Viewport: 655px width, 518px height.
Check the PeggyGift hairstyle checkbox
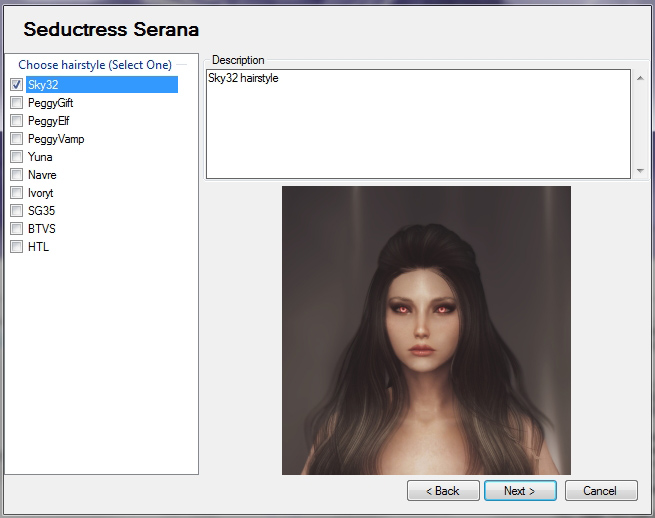[16, 103]
